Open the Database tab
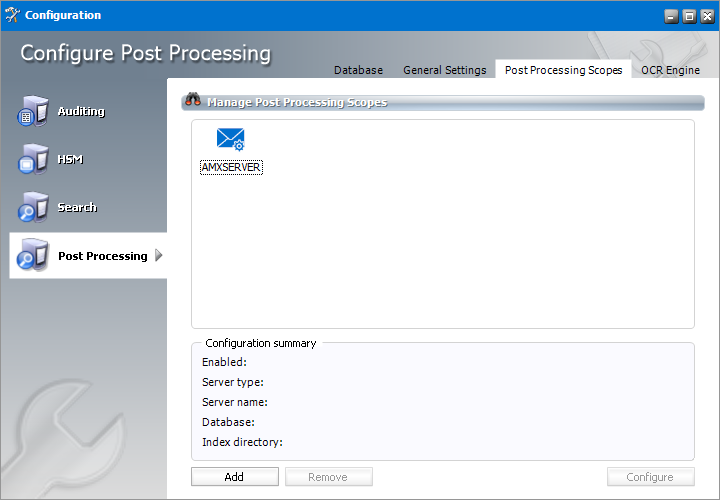Image resolution: width=720 pixels, height=500 pixels. point(358,70)
